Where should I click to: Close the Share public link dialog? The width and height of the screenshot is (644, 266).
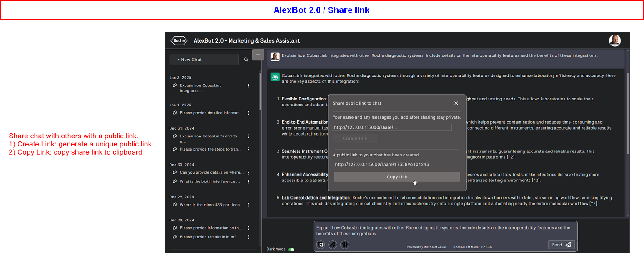(456, 103)
